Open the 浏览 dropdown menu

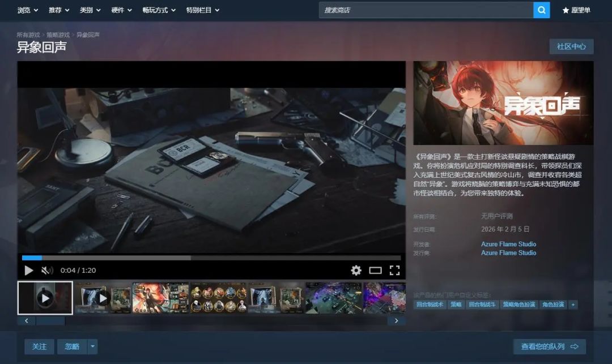pos(28,10)
